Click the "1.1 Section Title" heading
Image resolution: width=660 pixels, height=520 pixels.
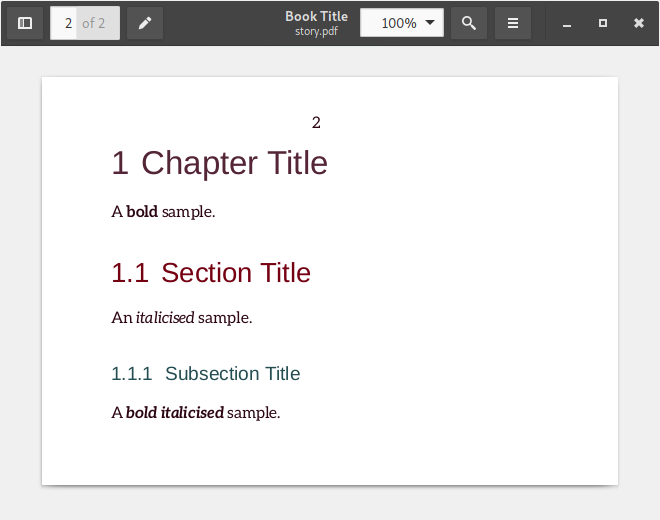211,273
